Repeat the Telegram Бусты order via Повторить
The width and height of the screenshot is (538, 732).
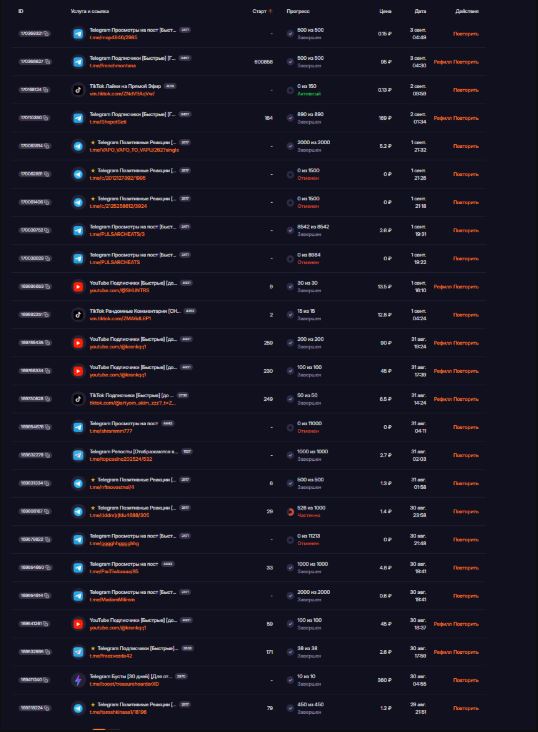point(466,680)
